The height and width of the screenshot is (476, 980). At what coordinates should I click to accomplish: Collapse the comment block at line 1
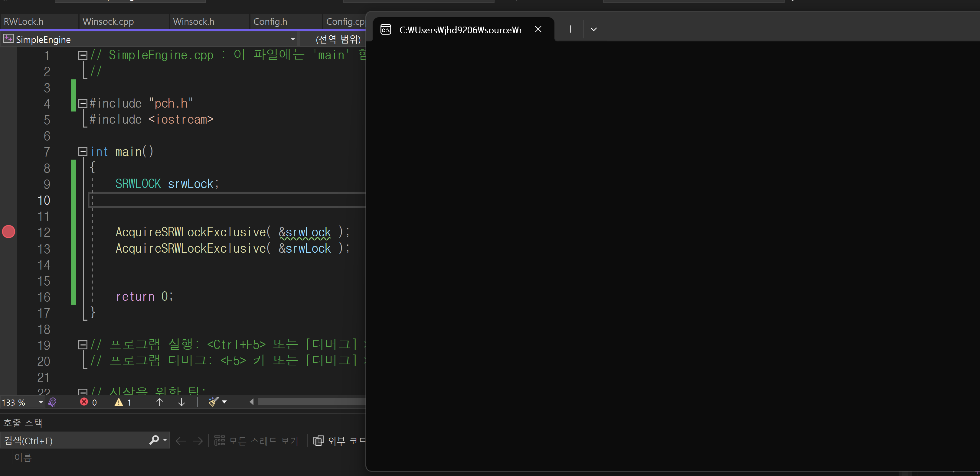pyautogui.click(x=83, y=56)
